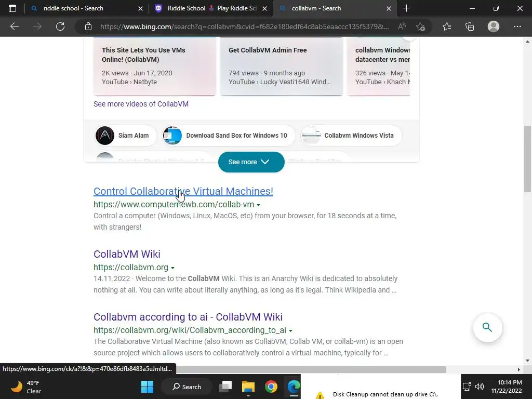Go forward with the forward arrow button
The height and width of the screenshot is (399, 532).
click(x=37, y=26)
